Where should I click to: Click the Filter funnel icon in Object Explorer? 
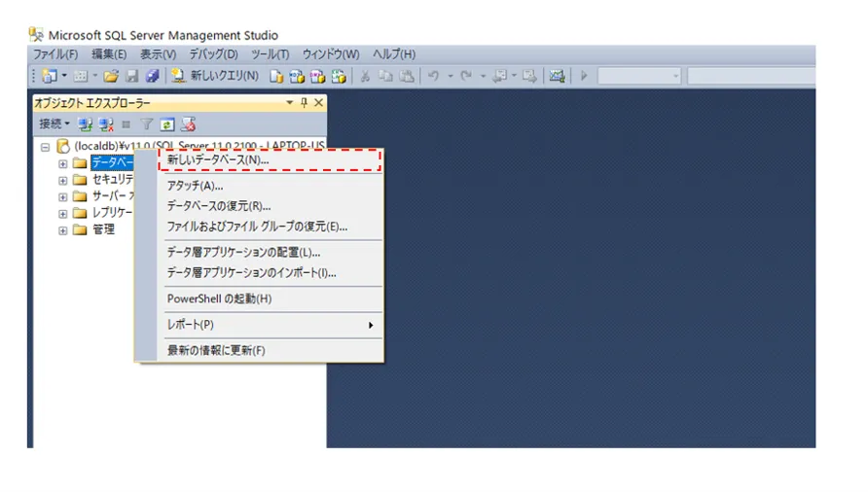pyautogui.click(x=147, y=124)
